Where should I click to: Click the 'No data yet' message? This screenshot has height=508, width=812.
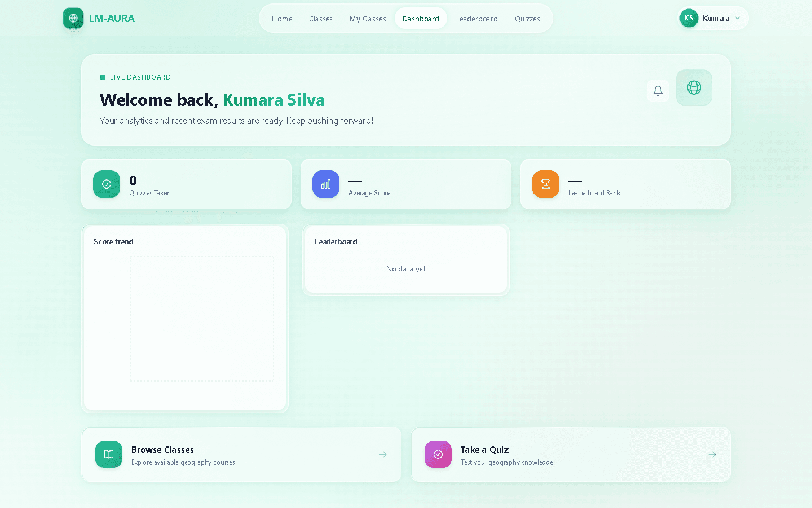click(406, 269)
